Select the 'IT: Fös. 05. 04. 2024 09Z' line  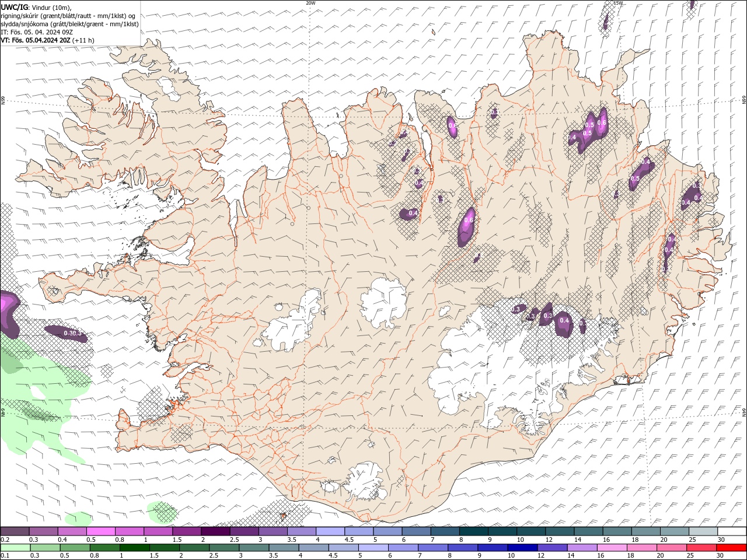coord(37,32)
